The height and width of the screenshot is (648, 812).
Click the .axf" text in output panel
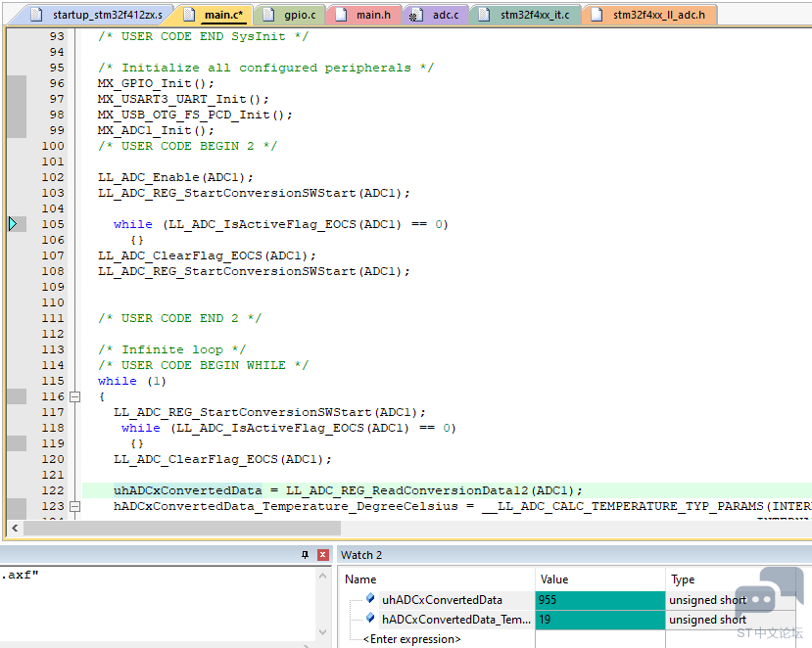20,575
